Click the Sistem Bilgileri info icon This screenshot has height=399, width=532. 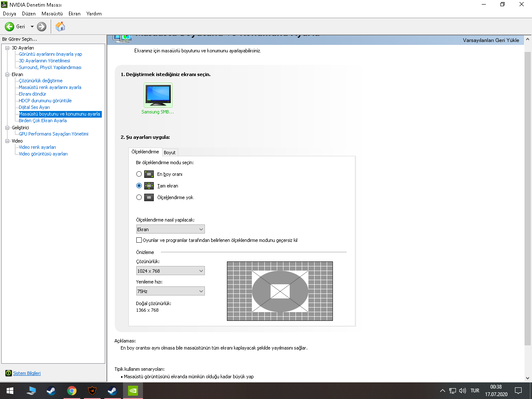tap(8, 373)
